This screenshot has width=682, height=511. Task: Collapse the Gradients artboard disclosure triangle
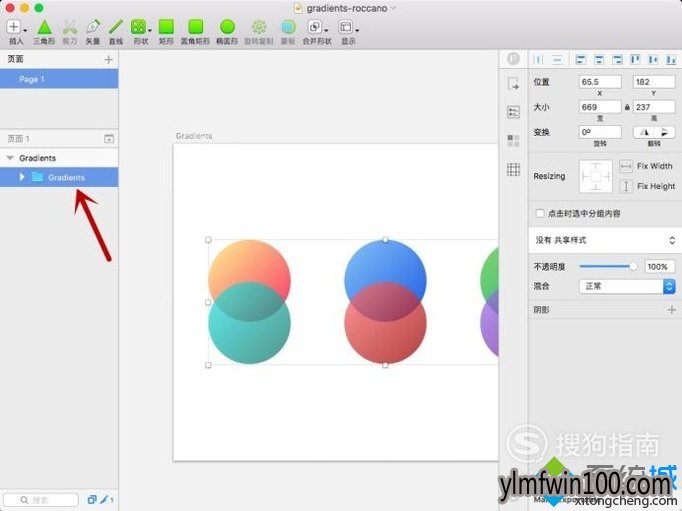pyautogui.click(x=10, y=158)
